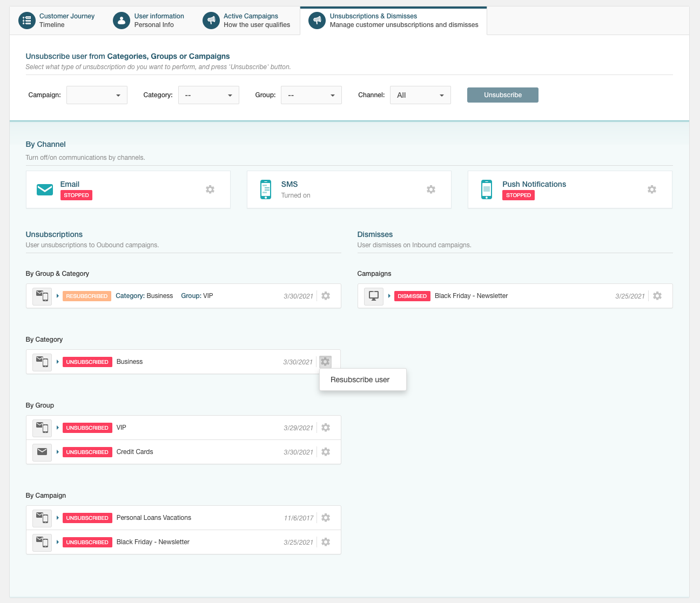Screen dimensions: 700x603
Task: Open gear menu for unsubscribed Black Friday row
Action: (x=326, y=542)
